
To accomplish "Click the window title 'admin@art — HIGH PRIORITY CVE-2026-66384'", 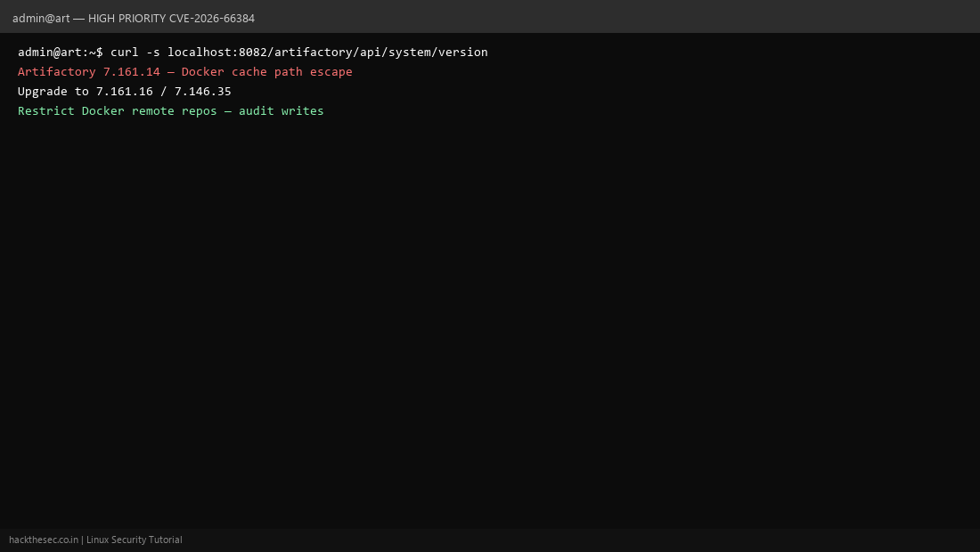I will coord(133,18).
